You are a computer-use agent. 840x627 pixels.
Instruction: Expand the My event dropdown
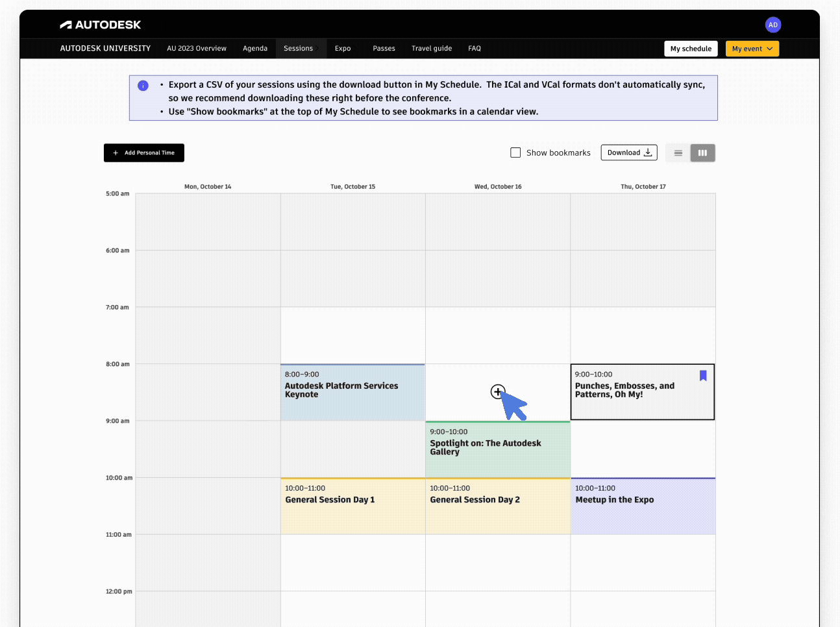click(752, 49)
